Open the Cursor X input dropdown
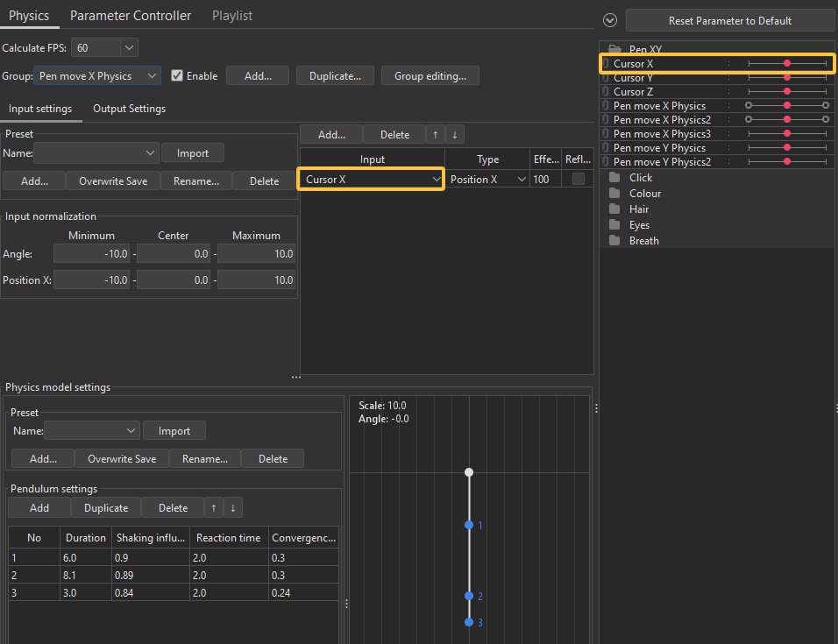The width and height of the screenshot is (838, 644). pyautogui.click(x=372, y=180)
